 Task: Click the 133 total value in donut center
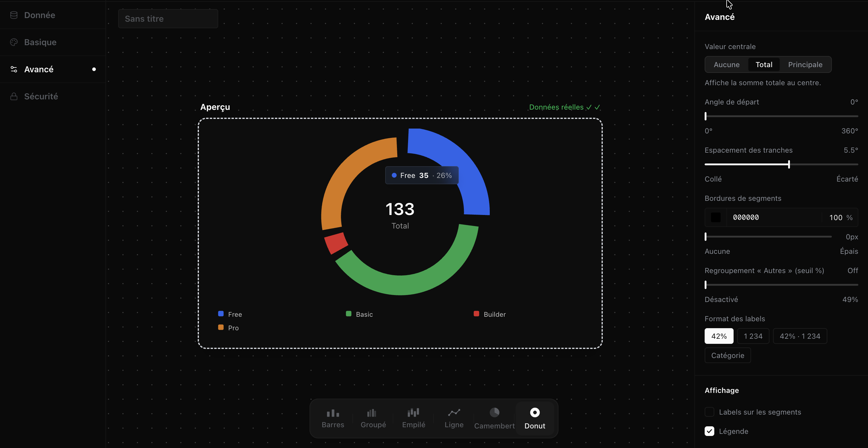[400, 209]
